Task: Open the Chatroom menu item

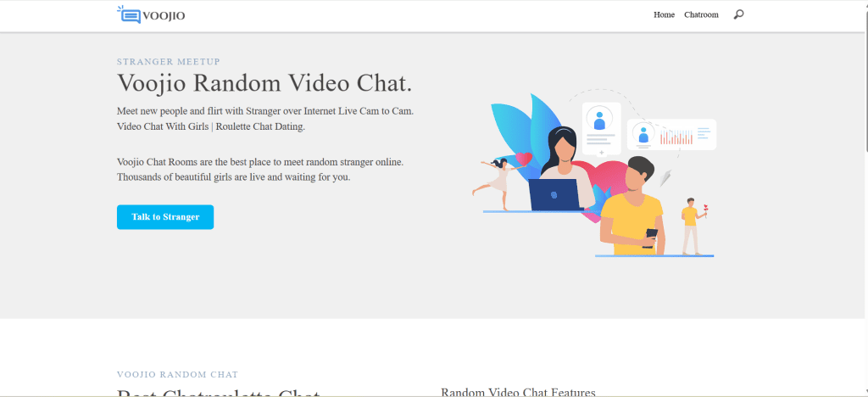Action: [701, 15]
